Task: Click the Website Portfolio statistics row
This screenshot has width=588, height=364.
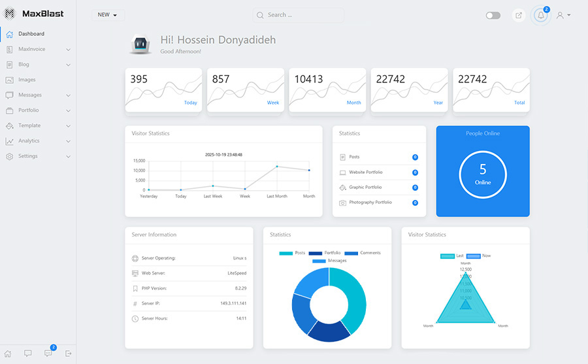Action: [x=378, y=173]
